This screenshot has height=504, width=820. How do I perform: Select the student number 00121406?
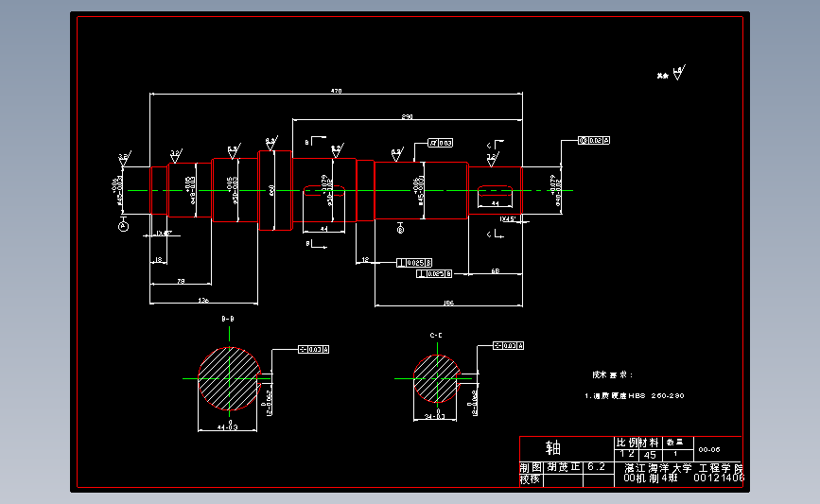[719, 478]
